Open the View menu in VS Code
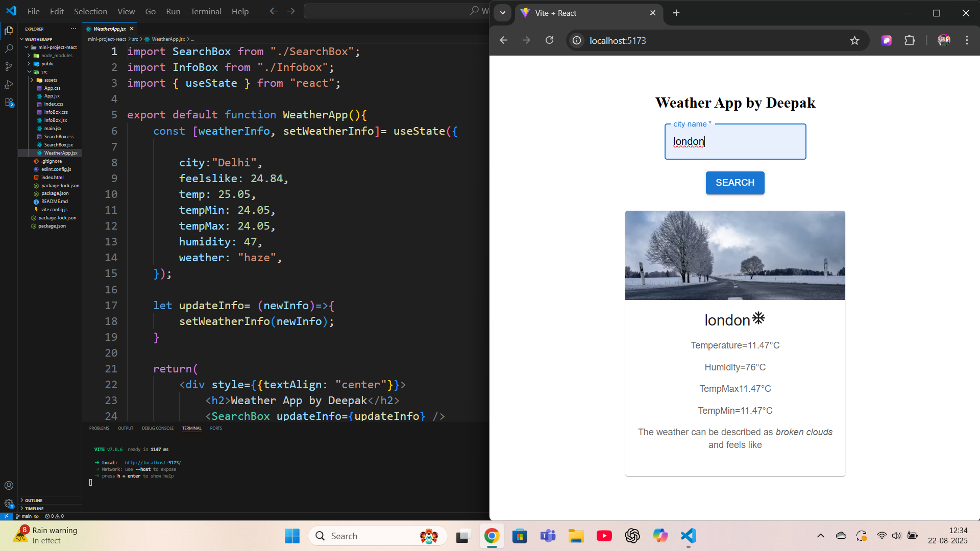The image size is (980, 551). coord(126,11)
